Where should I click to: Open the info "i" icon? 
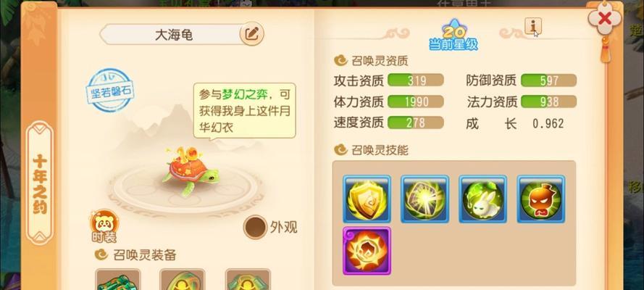[x=533, y=27]
